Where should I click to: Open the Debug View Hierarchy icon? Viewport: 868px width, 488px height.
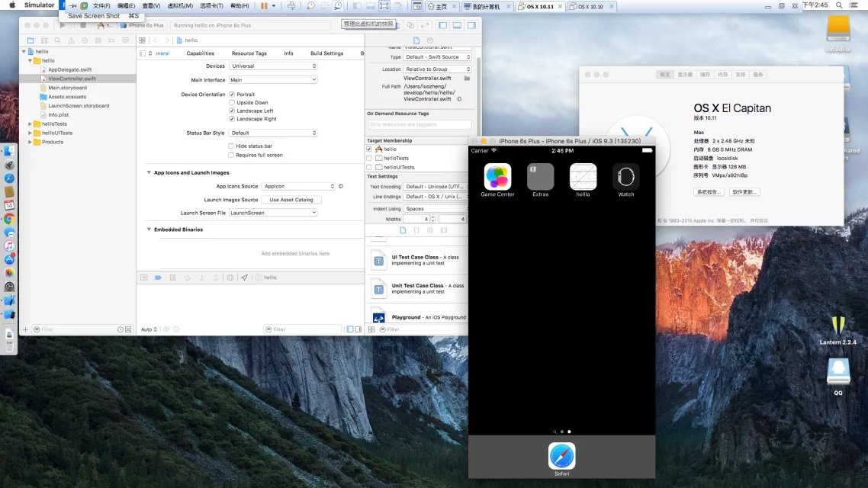click(230, 278)
